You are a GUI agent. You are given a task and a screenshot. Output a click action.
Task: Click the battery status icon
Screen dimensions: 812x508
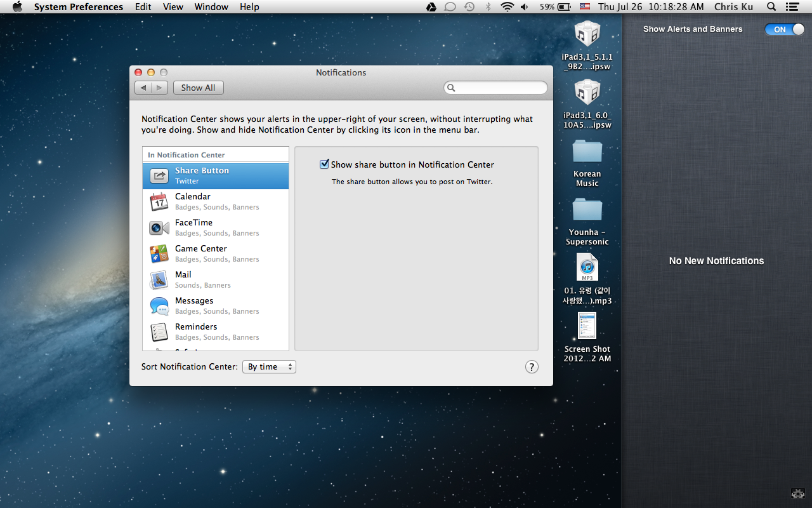564,7
